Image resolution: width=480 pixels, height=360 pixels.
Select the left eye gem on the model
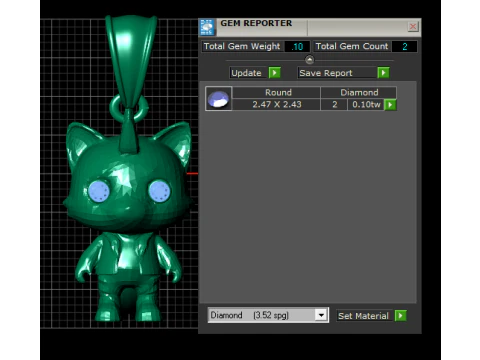pyautogui.click(x=99, y=191)
